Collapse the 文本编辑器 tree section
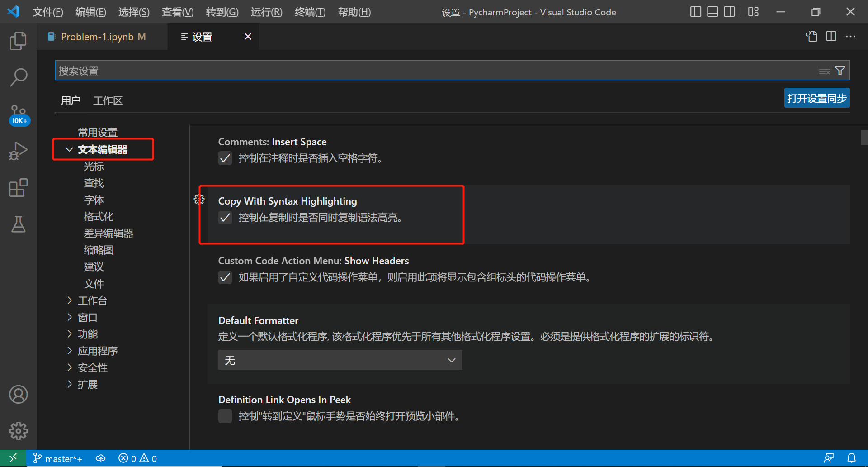This screenshot has height=467, width=868. 69,149
